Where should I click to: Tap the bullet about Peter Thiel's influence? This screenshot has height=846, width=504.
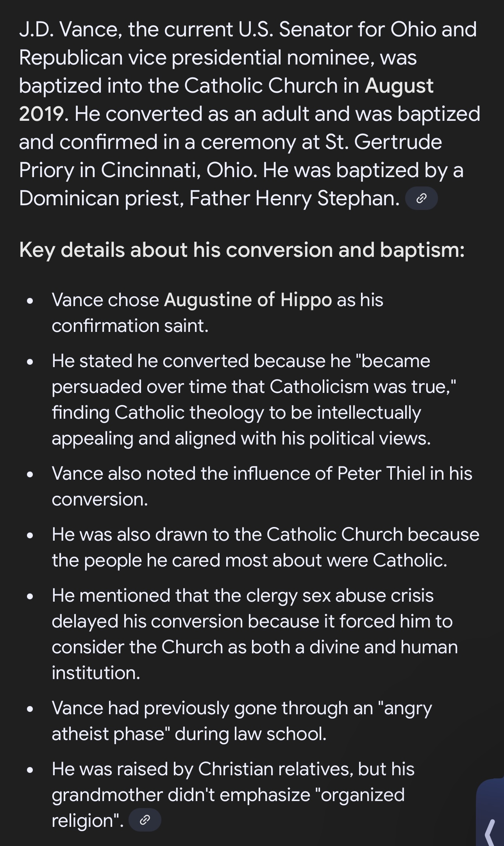pos(262,486)
